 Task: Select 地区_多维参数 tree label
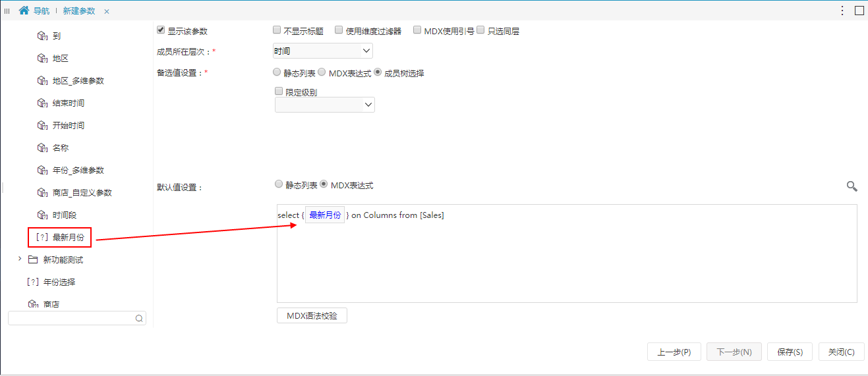coord(78,81)
